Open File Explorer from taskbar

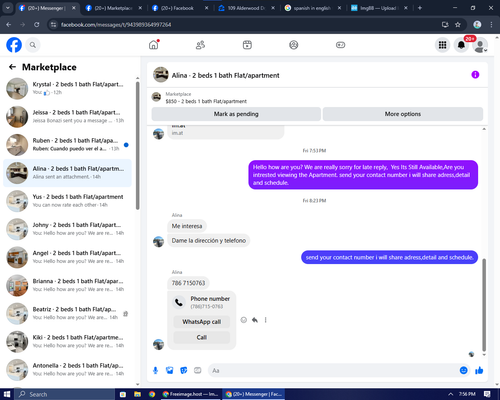click(137, 394)
